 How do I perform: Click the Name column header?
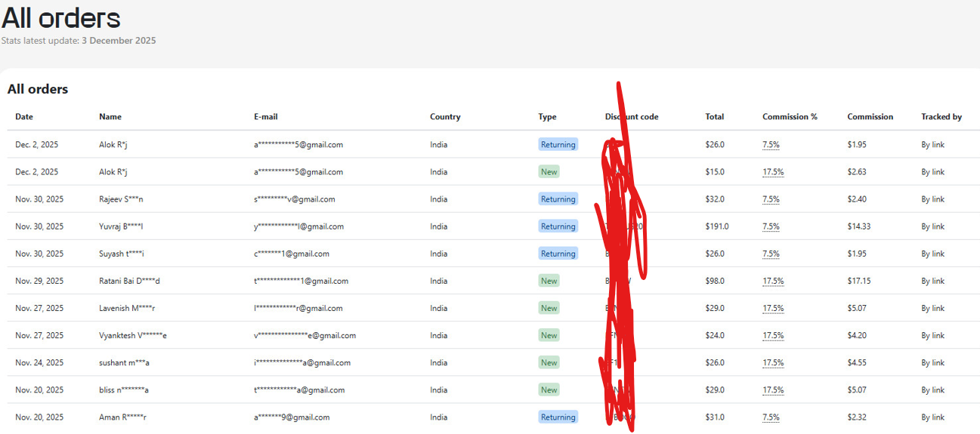click(110, 117)
